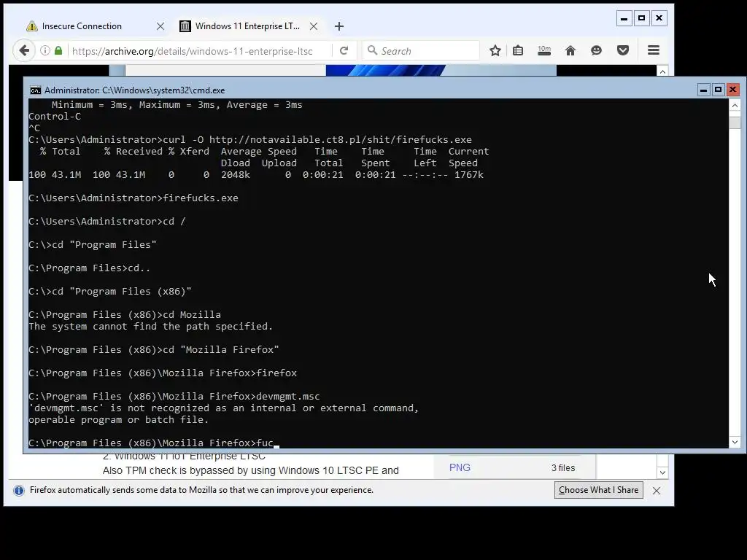747x560 pixels.
Task: Go back with the Firefox back arrow
Action: pos(24,50)
